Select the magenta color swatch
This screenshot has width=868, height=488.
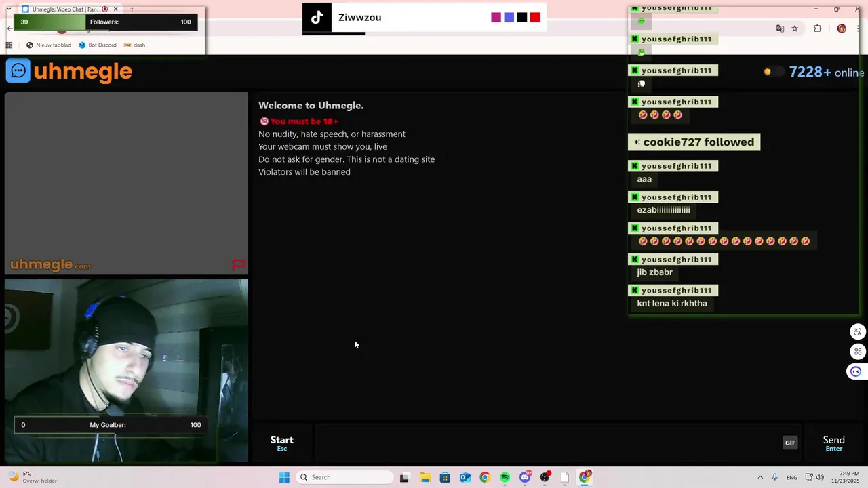496,18
